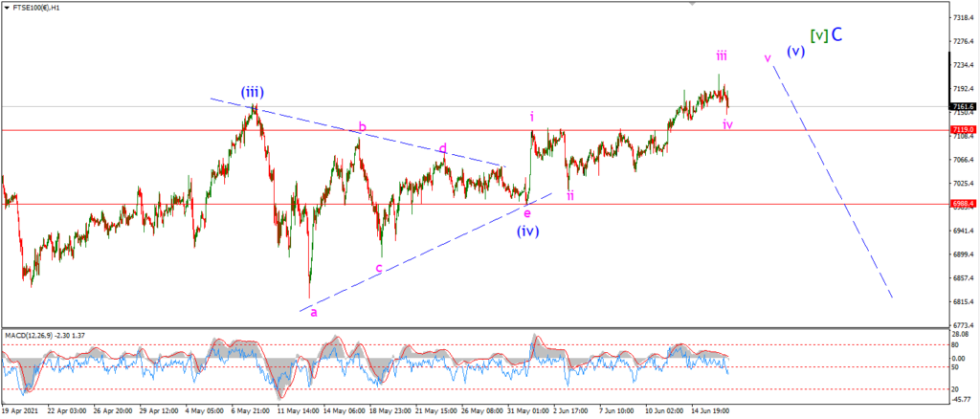The width and height of the screenshot is (980, 419).
Task: Select the blue (iv) wave label
Action: tap(527, 232)
